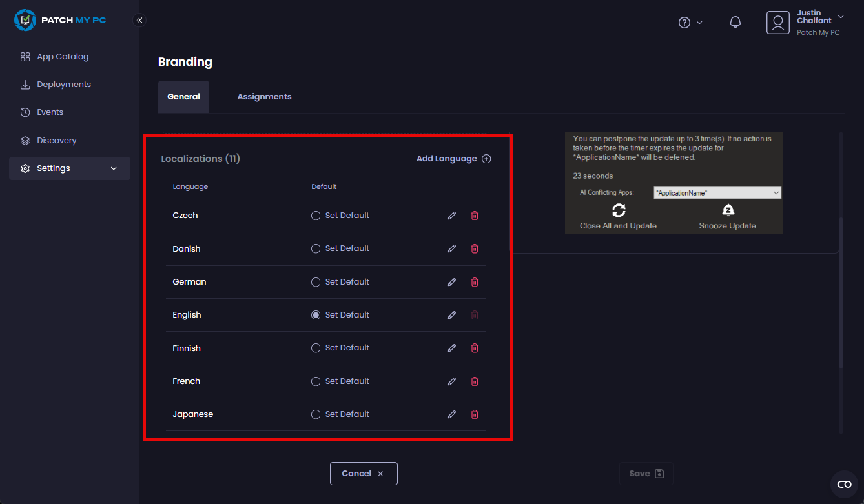Image resolution: width=864 pixels, height=504 pixels.
Task: Set Czech as the default language
Action: 316,216
